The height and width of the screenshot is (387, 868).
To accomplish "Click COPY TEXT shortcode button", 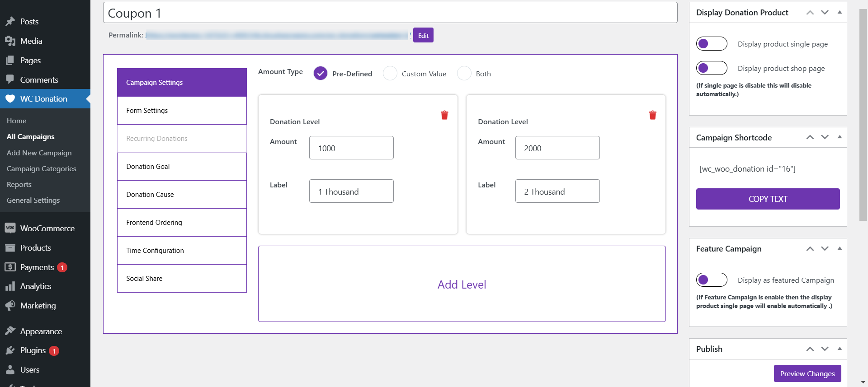I will [x=768, y=199].
